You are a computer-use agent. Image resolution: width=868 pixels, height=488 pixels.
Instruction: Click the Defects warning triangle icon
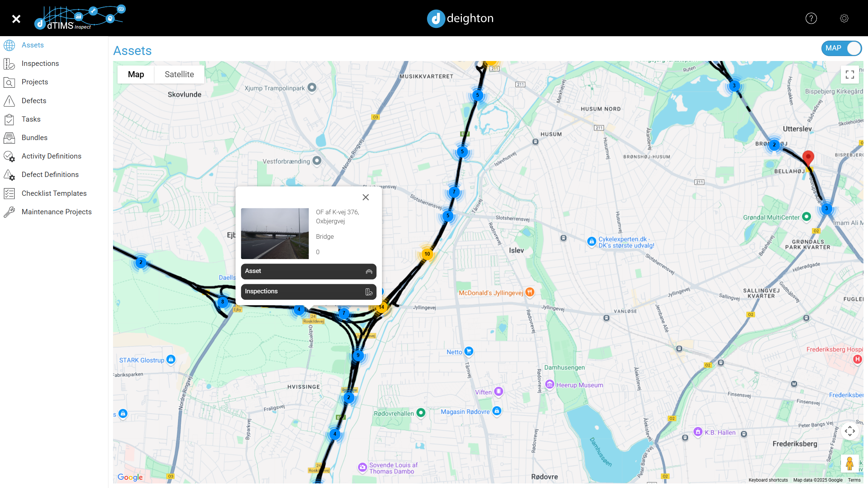click(9, 101)
